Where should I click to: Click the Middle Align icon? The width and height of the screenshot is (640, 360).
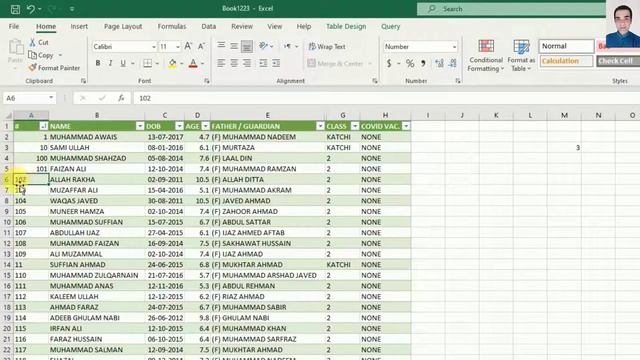[x=234, y=46]
